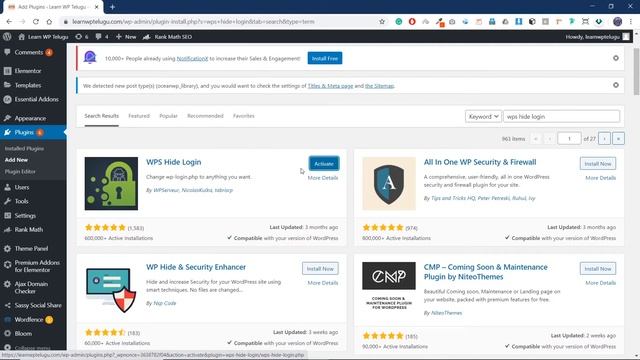Open pending updates counter in admin bar
Screen dimensions: 640x360
pyautogui.click(x=82, y=37)
